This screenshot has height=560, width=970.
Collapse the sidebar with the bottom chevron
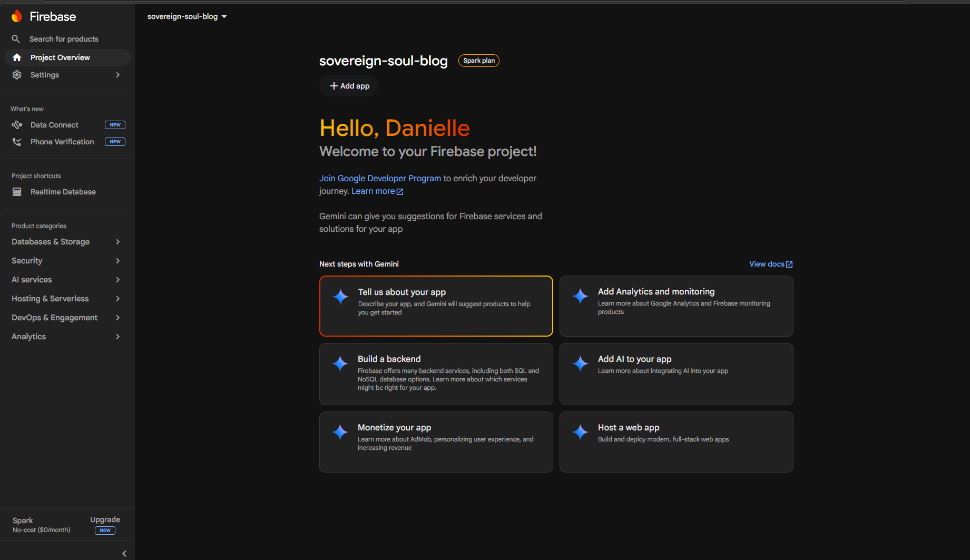[124, 553]
